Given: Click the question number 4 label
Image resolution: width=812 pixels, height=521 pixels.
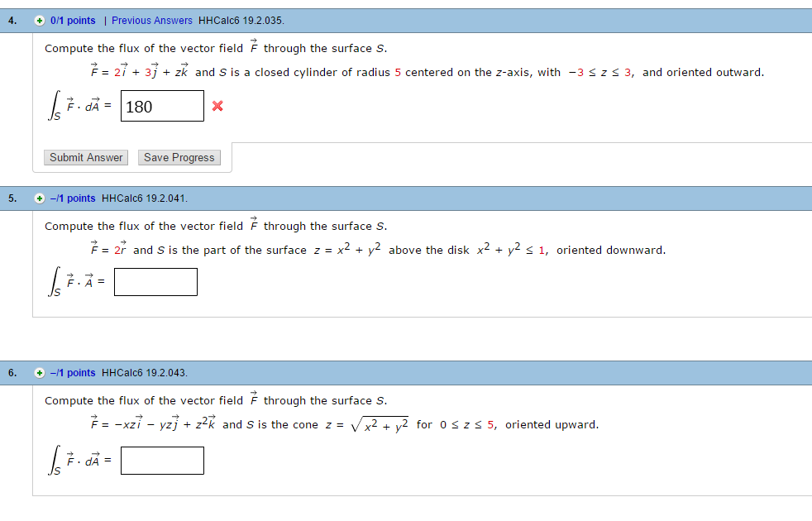Looking at the screenshot, I should 12,18.
